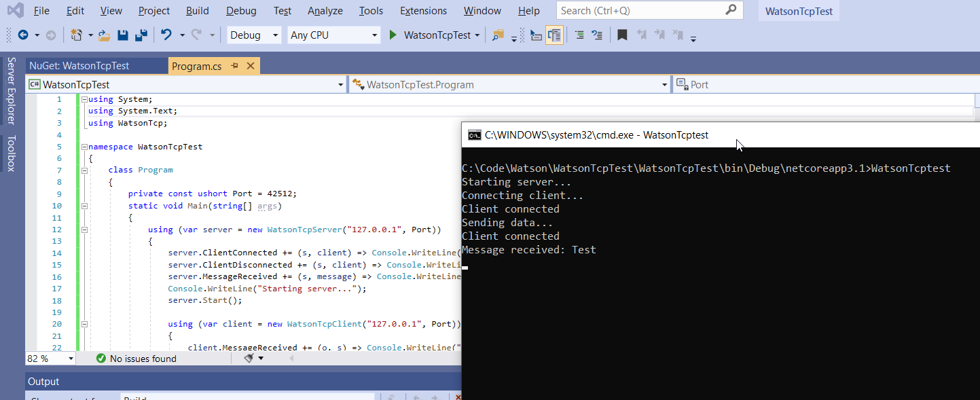The width and height of the screenshot is (980, 400).
Task: Click the Navigate Backward icon
Action: click(x=24, y=35)
